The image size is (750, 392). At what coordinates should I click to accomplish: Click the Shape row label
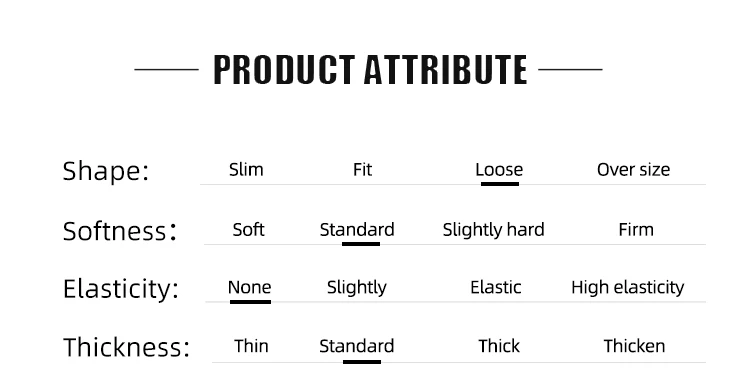click(x=106, y=171)
